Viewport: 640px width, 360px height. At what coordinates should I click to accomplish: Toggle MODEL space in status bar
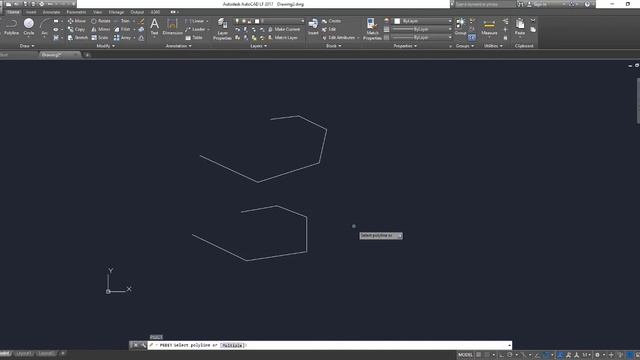tap(465, 355)
